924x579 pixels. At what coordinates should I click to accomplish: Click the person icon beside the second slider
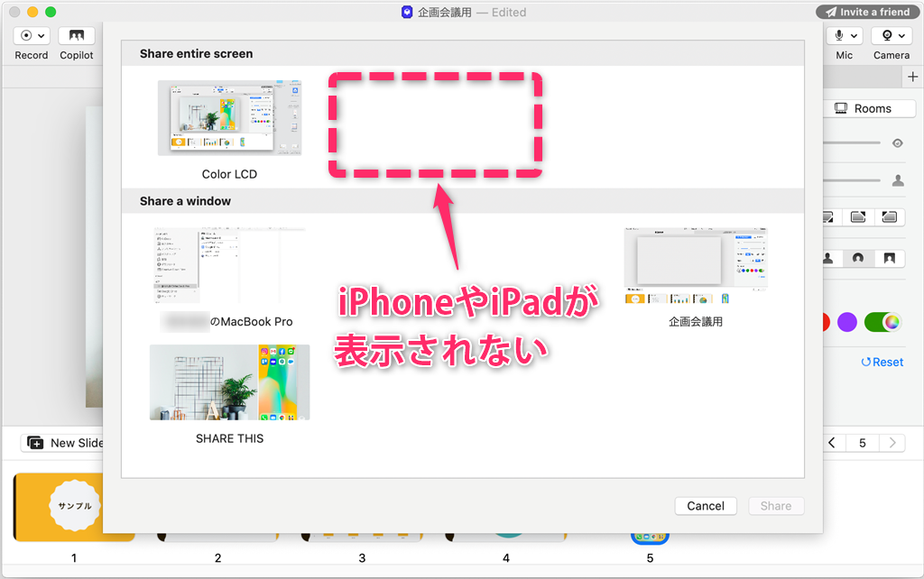pyautogui.click(x=897, y=179)
